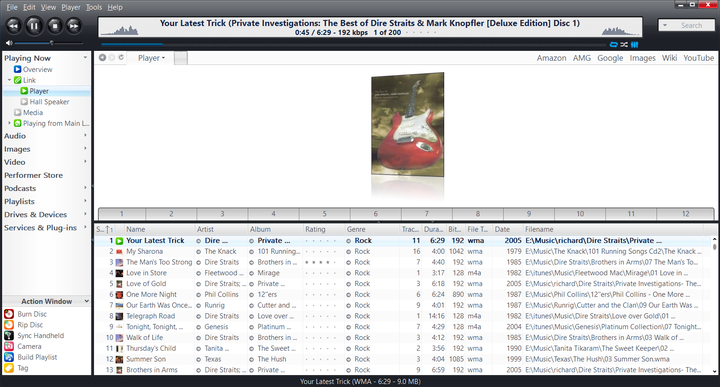Open the YouTube link for the track
Screen dimensions: 720x387
coord(698,58)
